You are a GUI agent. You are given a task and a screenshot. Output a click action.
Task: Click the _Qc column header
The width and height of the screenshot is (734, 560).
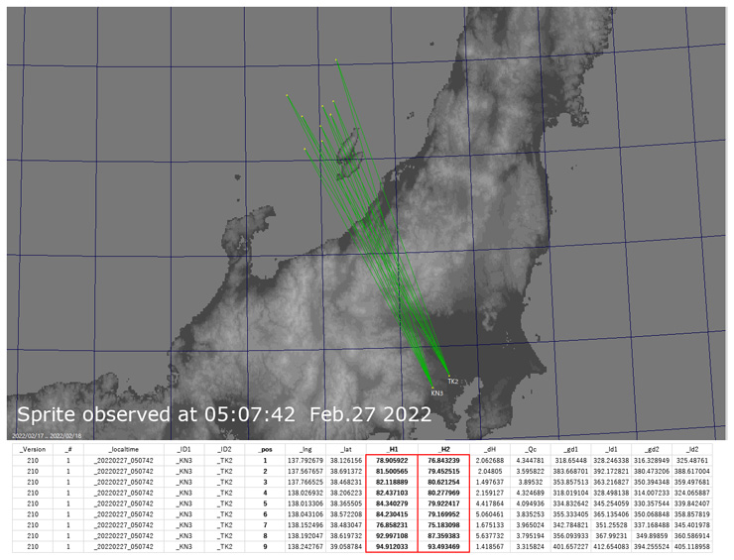531,450
